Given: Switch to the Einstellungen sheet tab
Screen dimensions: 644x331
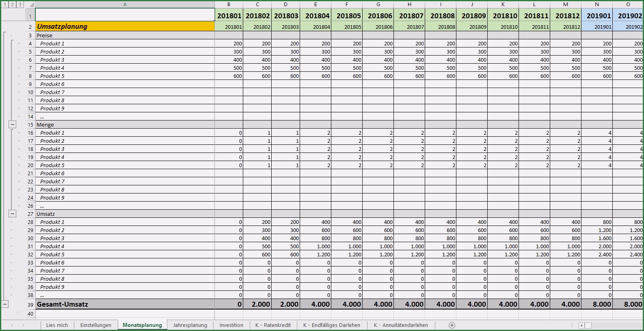Looking at the screenshot, I should [96, 325].
